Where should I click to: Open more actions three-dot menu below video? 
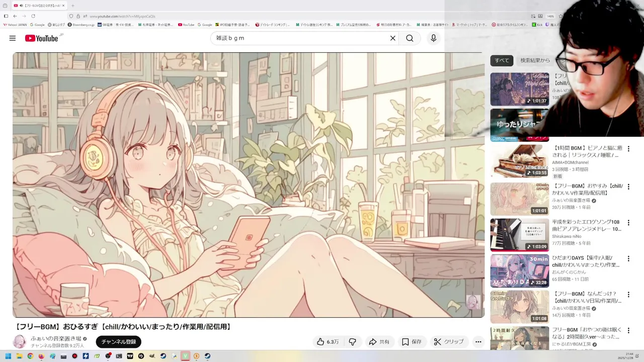[478, 342]
